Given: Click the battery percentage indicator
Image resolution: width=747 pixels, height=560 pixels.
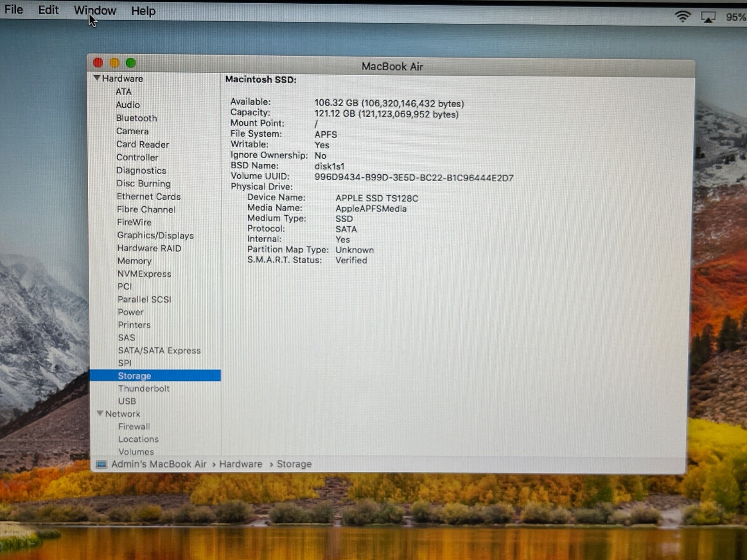Looking at the screenshot, I should pyautogui.click(x=736, y=17).
